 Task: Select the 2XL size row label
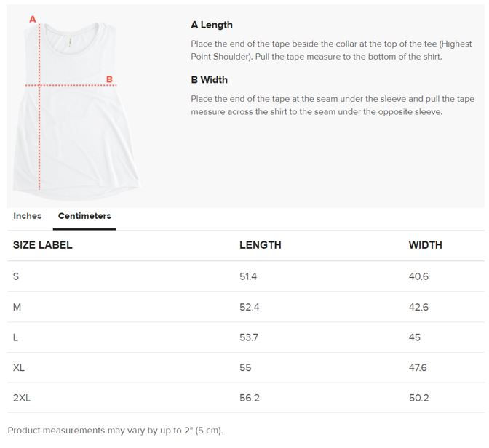pos(22,398)
